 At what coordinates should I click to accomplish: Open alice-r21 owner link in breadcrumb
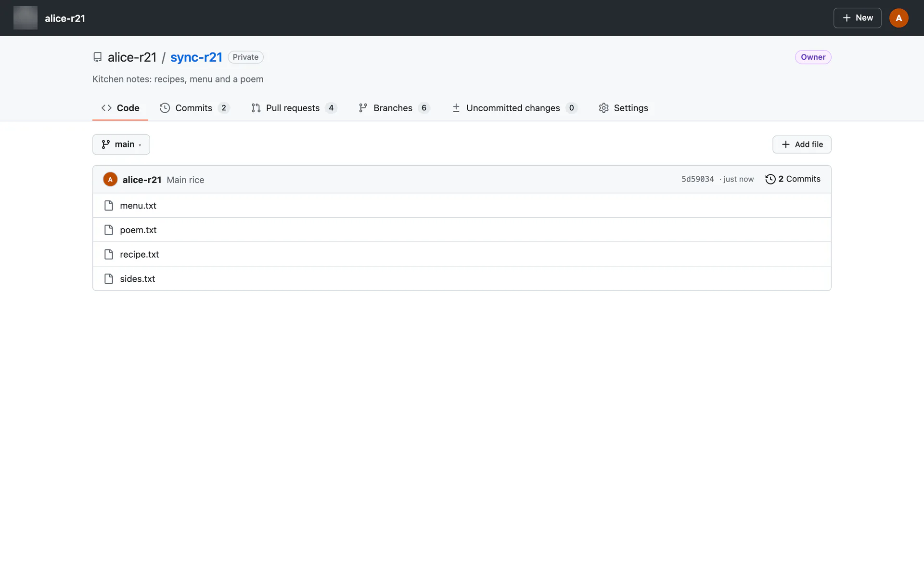coord(132,57)
